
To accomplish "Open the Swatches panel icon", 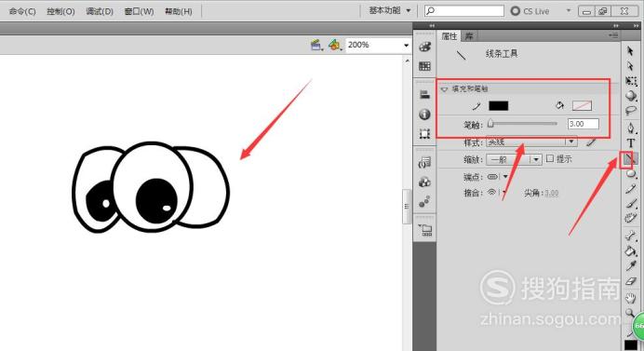I will 424,66.
